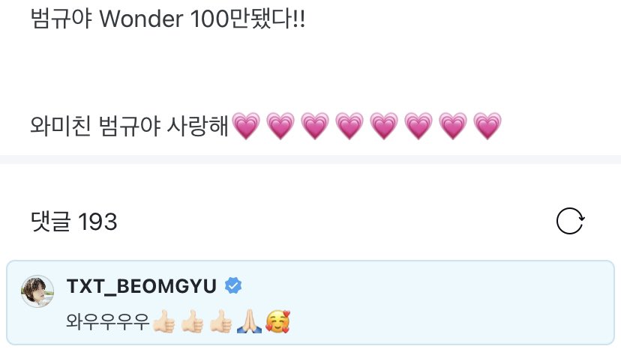Click the number 193 beside 댓글
The image size is (621, 364).
97,222
